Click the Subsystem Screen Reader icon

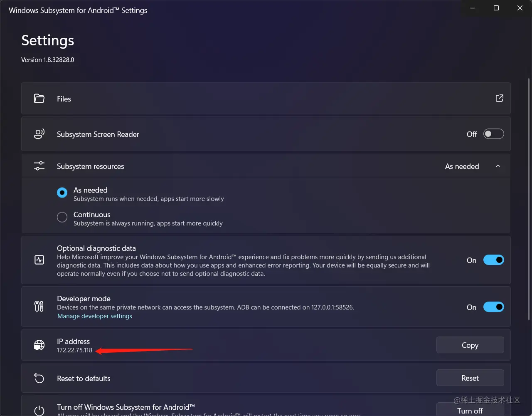pos(39,134)
